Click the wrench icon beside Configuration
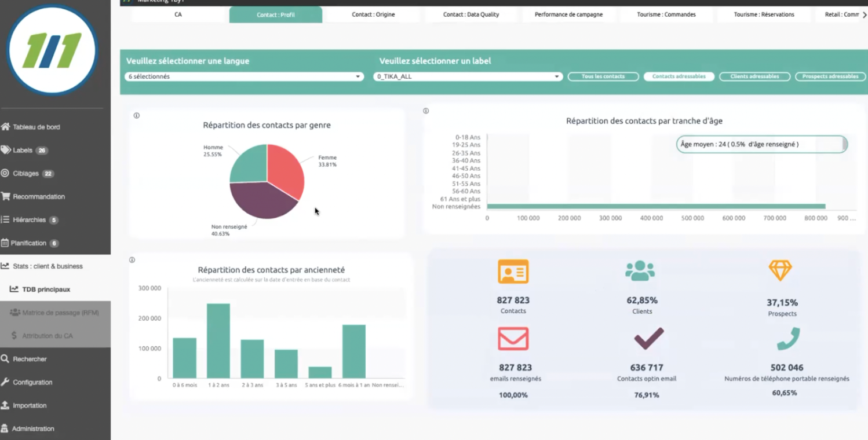The width and height of the screenshot is (868, 440). point(5,382)
